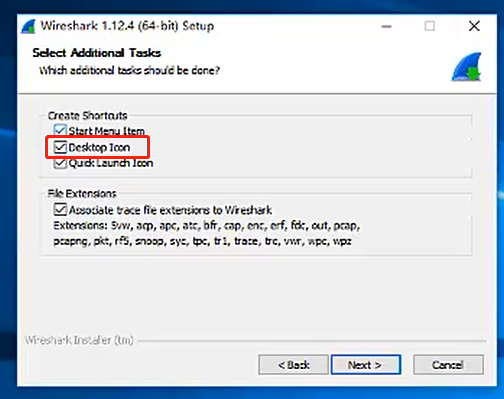
Task: Click the 'Select Additional Tasks' heading
Action: (x=97, y=53)
